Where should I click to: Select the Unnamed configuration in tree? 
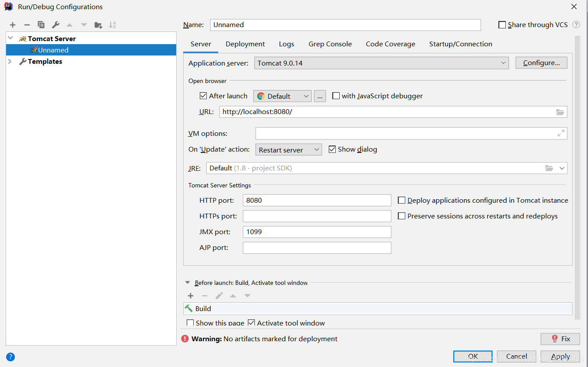(x=91, y=50)
